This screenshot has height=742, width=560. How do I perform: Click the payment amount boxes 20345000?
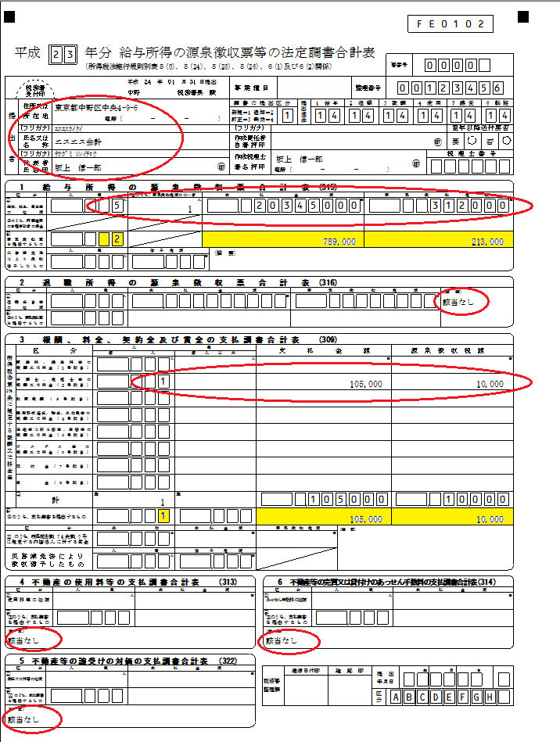tap(284, 206)
